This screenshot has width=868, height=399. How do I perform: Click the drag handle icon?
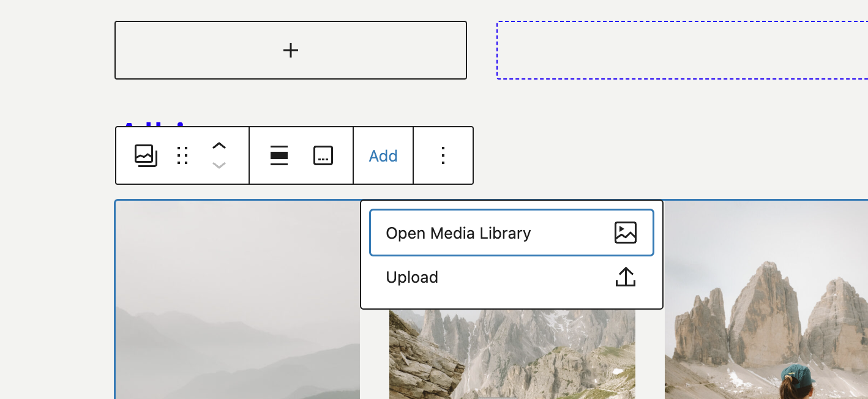click(x=182, y=155)
